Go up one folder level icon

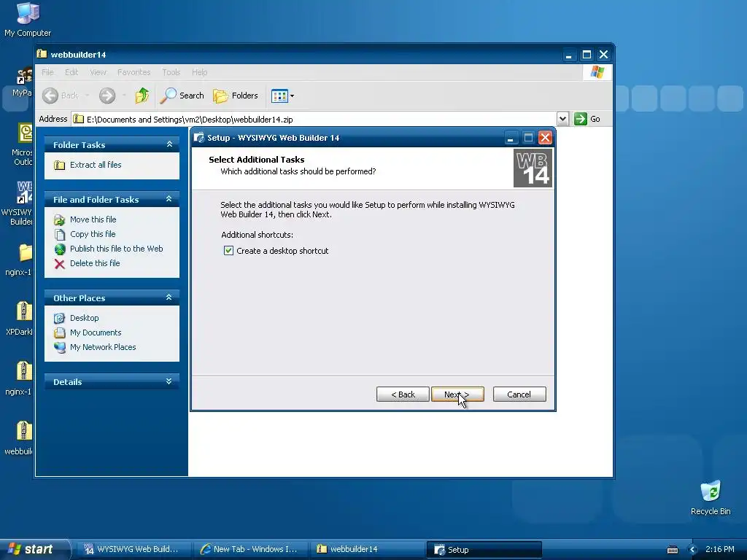[142, 96]
